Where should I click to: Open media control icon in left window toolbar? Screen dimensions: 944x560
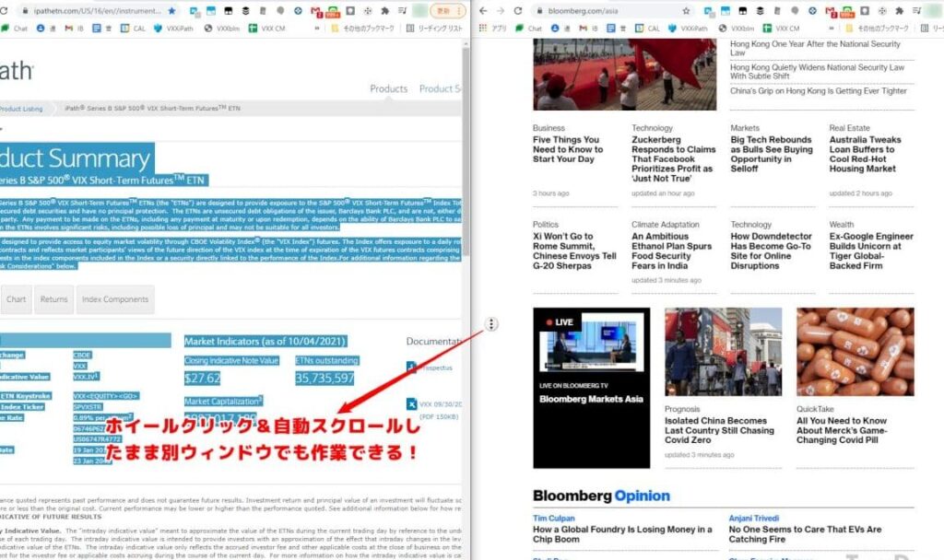pyautogui.click(x=402, y=11)
